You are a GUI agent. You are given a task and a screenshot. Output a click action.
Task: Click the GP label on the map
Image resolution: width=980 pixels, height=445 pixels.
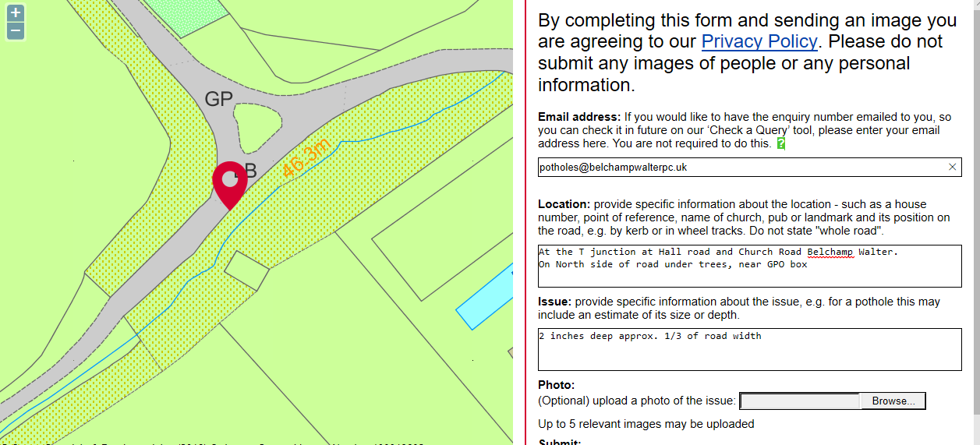[219, 99]
